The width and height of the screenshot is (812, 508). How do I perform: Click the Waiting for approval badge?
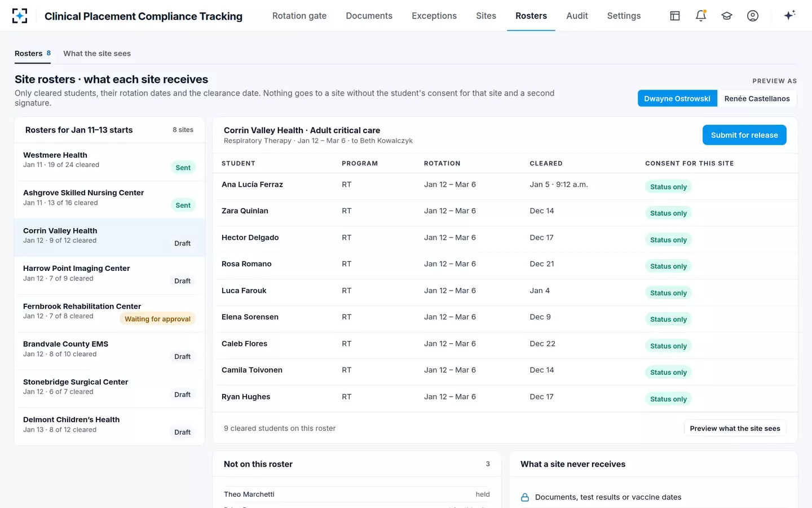[157, 319]
